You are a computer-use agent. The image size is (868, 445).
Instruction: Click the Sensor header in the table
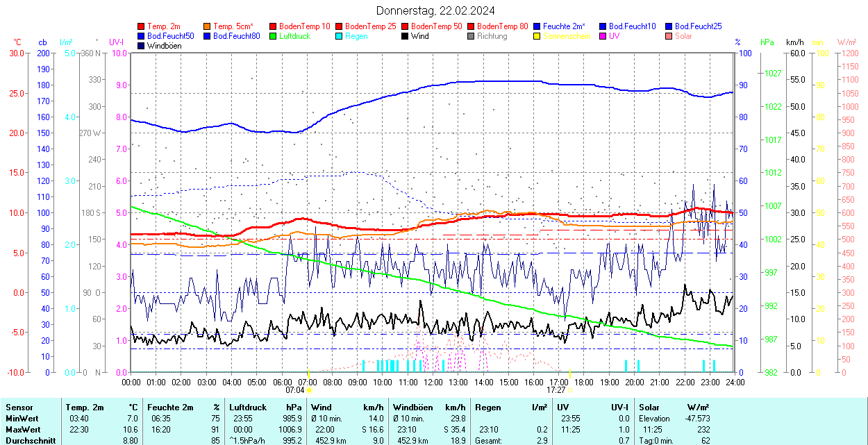tap(19, 408)
